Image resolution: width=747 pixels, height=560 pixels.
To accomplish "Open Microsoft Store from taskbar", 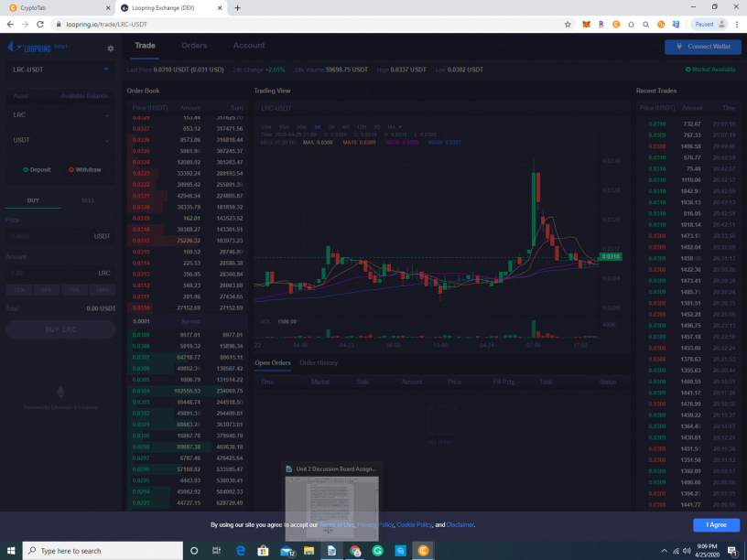I will (263, 551).
